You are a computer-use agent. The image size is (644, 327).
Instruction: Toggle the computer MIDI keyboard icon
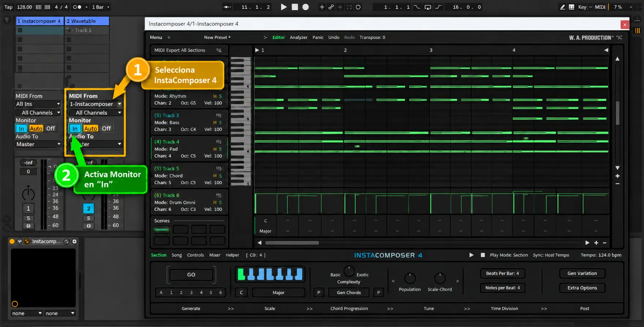571,7
